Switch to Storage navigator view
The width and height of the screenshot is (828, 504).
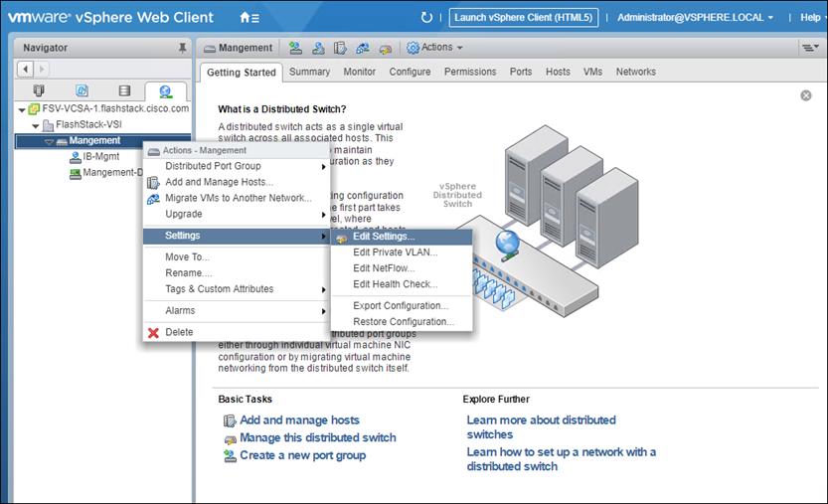point(124,90)
